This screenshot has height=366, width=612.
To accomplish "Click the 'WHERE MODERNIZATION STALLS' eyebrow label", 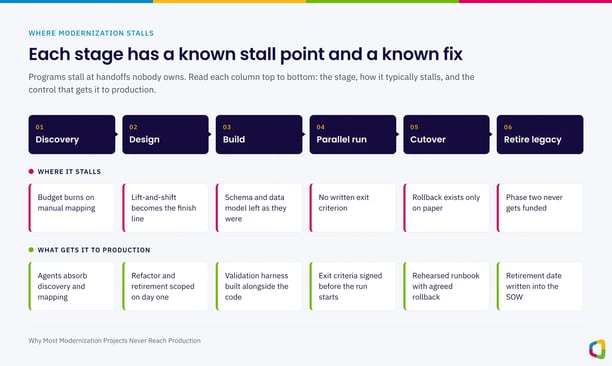I will [91, 33].
